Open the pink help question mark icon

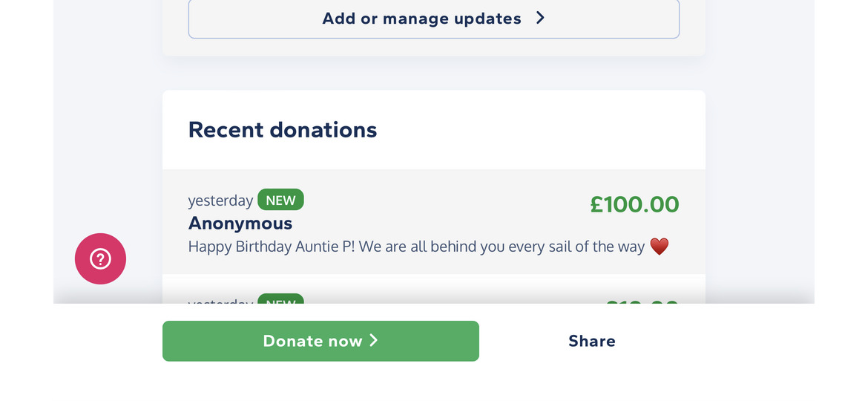point(100,258)
